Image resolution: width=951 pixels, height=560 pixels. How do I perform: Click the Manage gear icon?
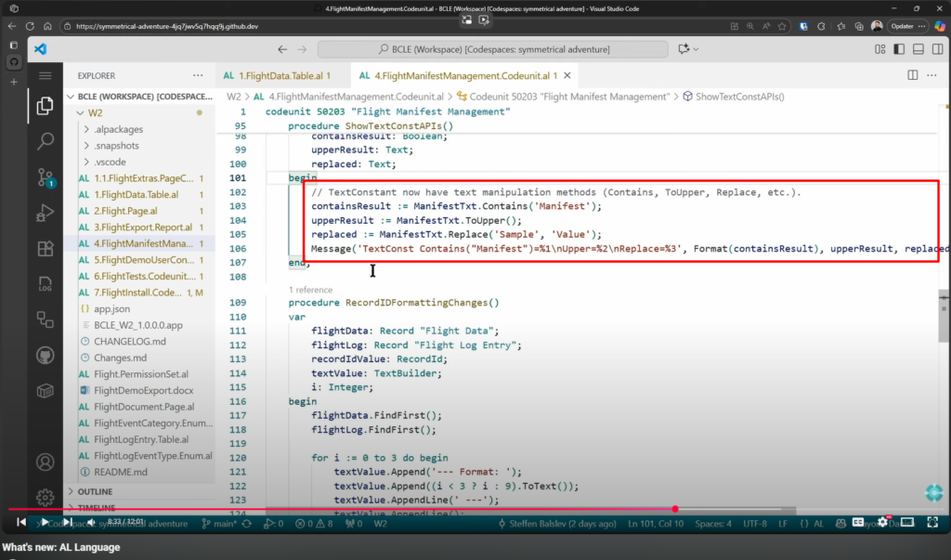pos(45,497)
